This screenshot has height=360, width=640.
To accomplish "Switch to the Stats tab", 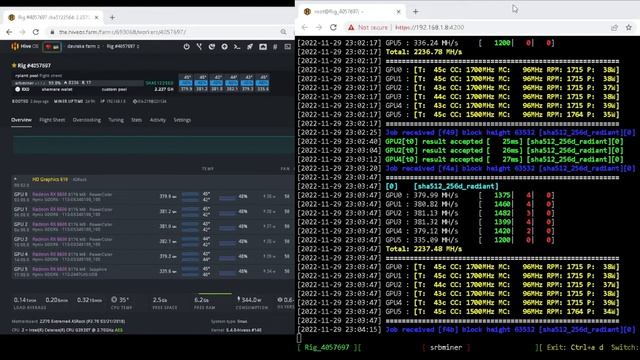I will click(x=137, y=120).
